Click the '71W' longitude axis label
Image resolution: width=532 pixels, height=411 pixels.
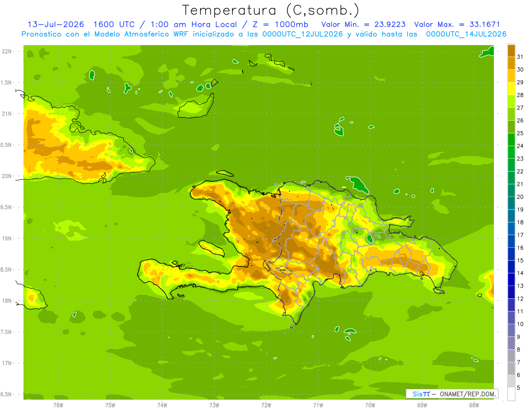[318, 405]
